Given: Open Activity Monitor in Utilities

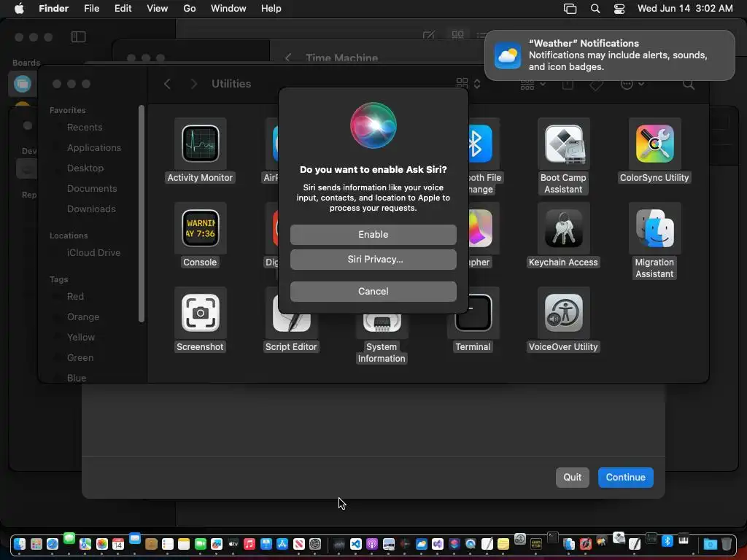Looking at the screenshot, I should pyautogui.click(x=200, y=144).
